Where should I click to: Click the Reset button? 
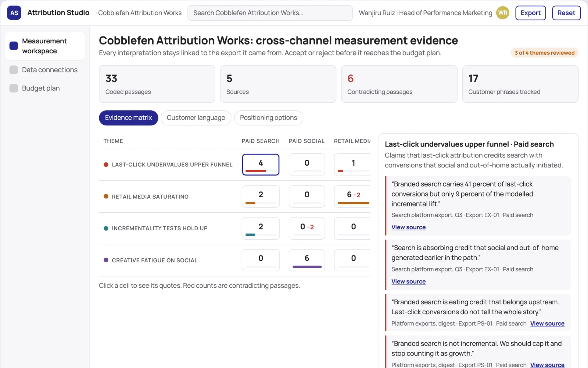point(566,13)
